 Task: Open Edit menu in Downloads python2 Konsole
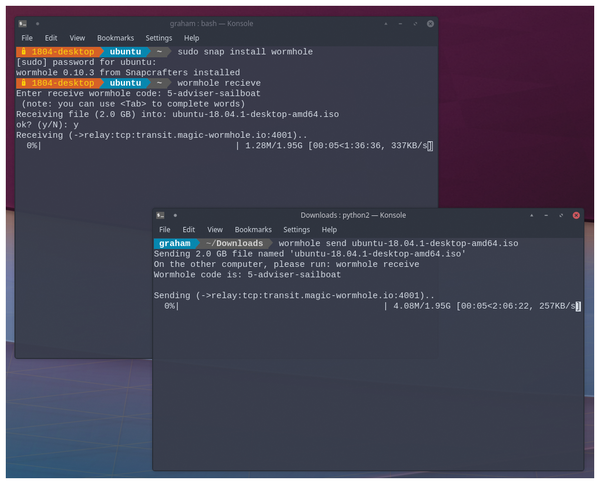pyautogui.click(x=189, y=230)
